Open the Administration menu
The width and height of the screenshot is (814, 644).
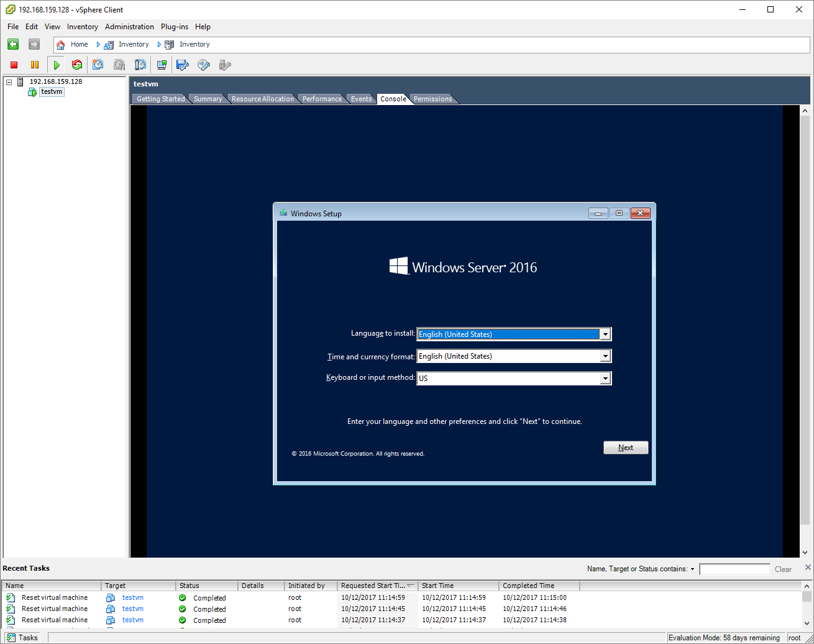(129, 27)
